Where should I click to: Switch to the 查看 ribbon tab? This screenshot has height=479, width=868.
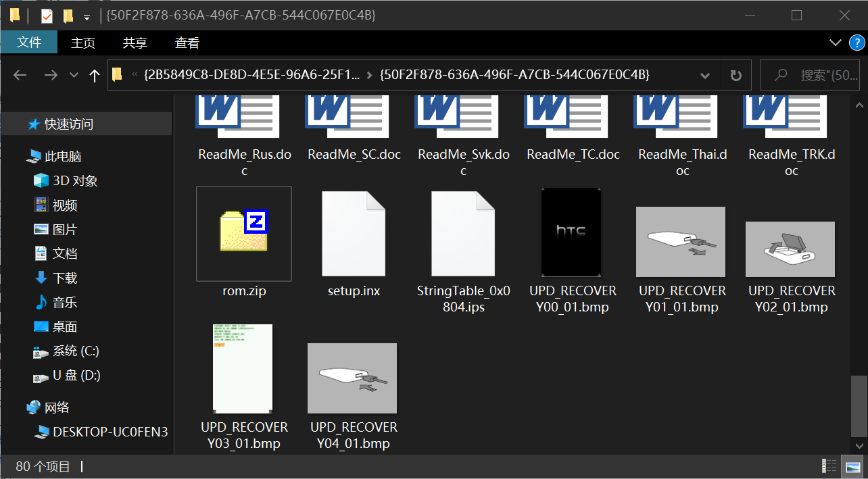pos(187,43)
